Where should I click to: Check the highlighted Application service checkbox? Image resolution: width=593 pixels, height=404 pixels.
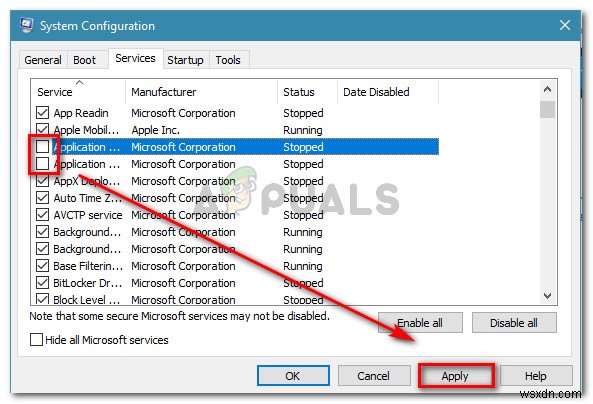tap(42, 147)
